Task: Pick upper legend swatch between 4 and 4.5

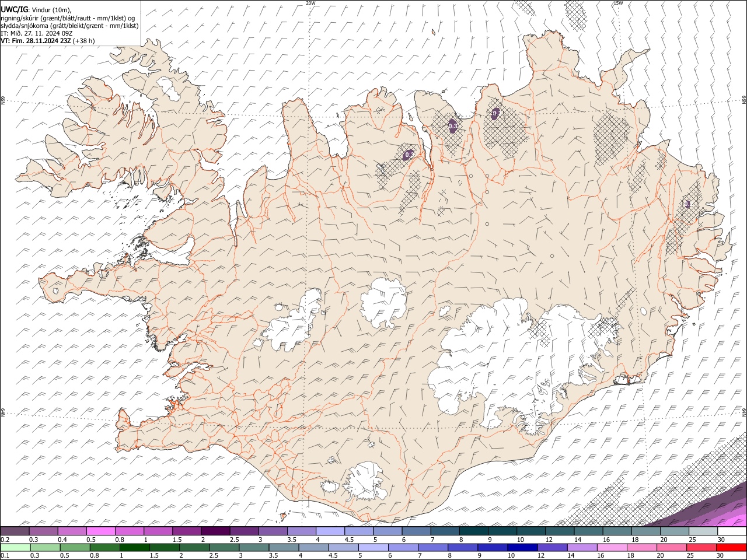Action: coord(330,531)
